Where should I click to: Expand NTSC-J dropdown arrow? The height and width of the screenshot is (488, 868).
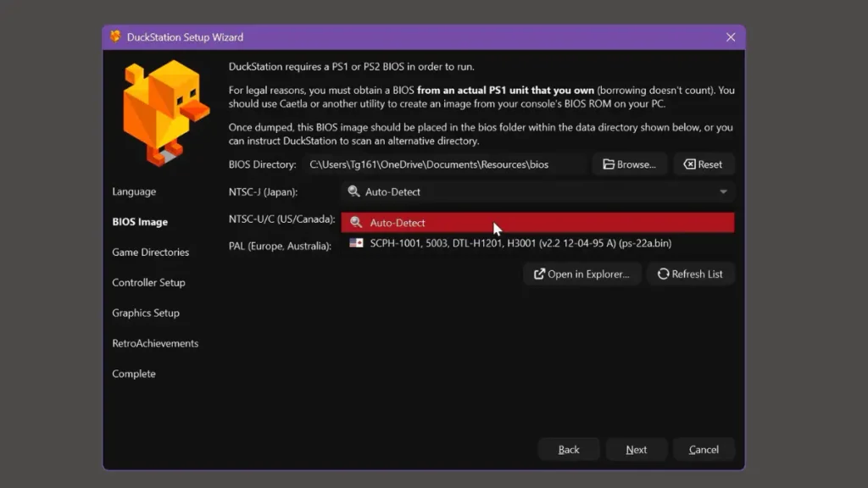click(723, 192)
